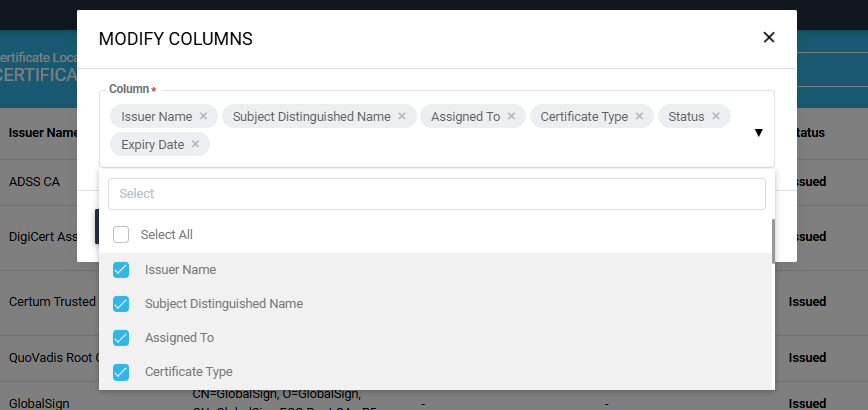
Task: Click the Issuer Name column header
Action: click(42, 132)
